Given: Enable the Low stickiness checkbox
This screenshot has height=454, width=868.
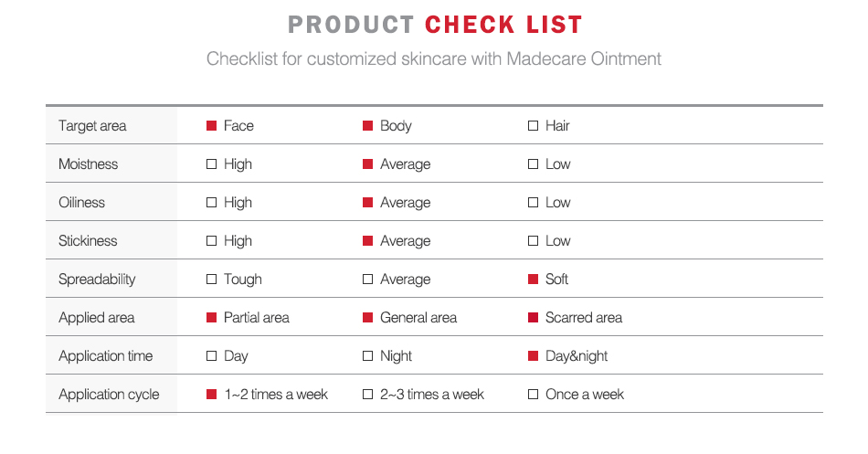Looking at the screenshot, I should tap(533, 241).
